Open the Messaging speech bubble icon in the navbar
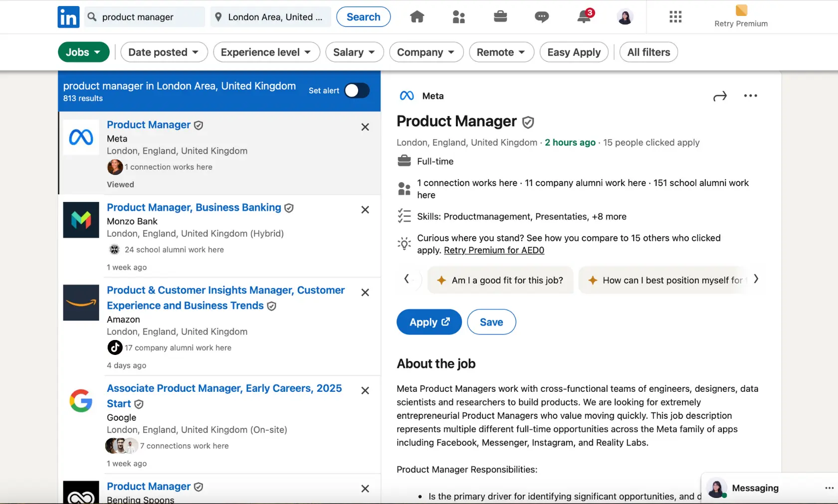838x504 pixels. click(x=542, y=17)
